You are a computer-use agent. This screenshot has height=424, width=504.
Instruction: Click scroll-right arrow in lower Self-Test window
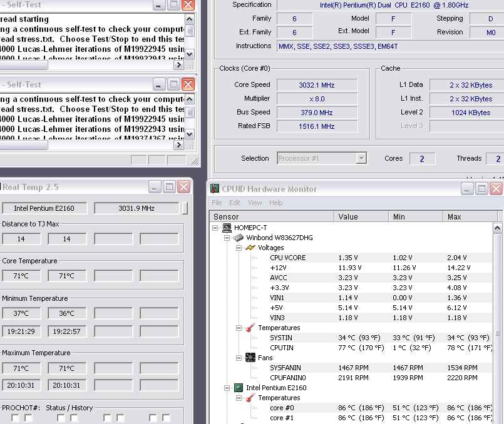pyautogui.click(x=178, y=145)
